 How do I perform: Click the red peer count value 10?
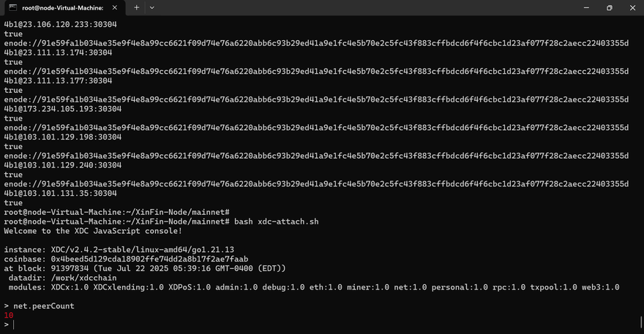point(9,315)
